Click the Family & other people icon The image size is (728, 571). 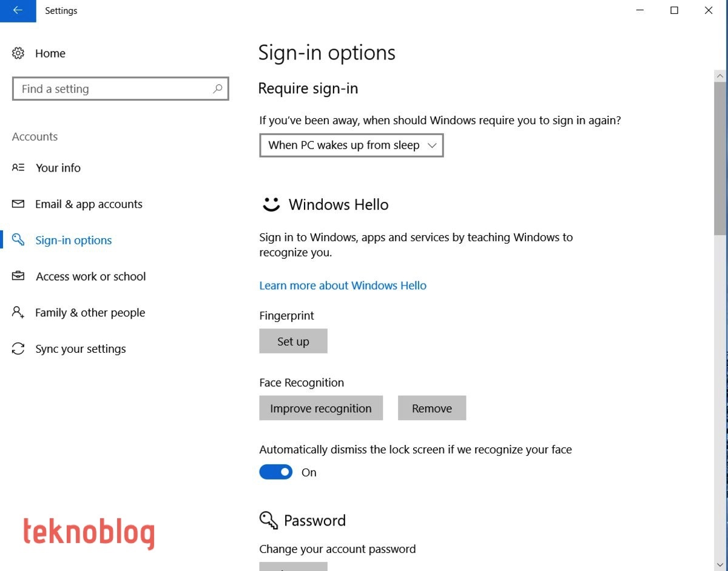18,313
